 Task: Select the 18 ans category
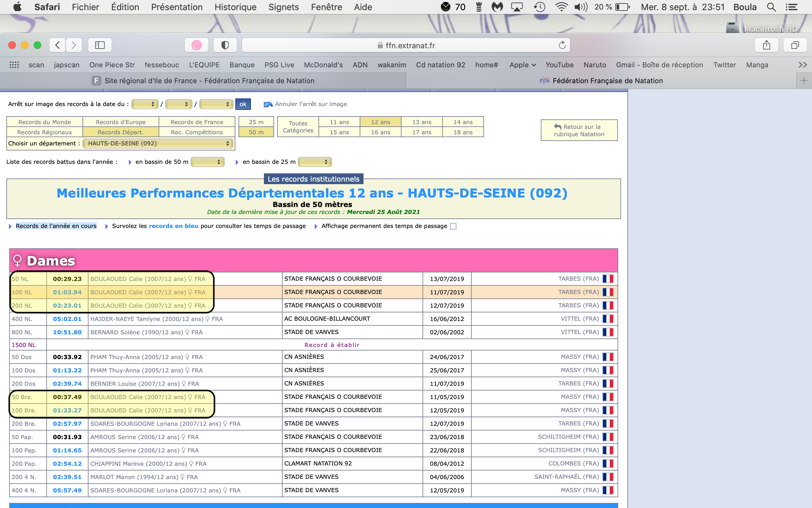click(463, 132)
